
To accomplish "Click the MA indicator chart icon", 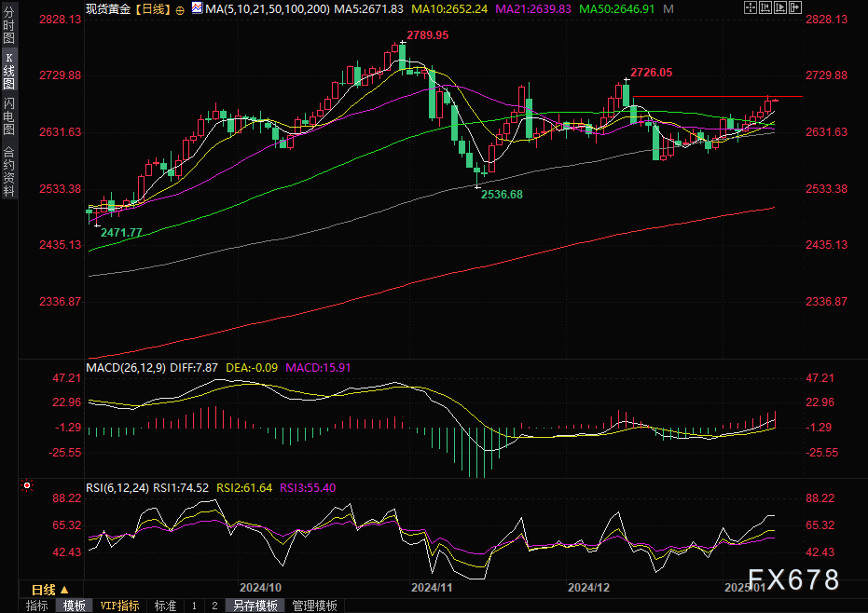I will point(196,7).
